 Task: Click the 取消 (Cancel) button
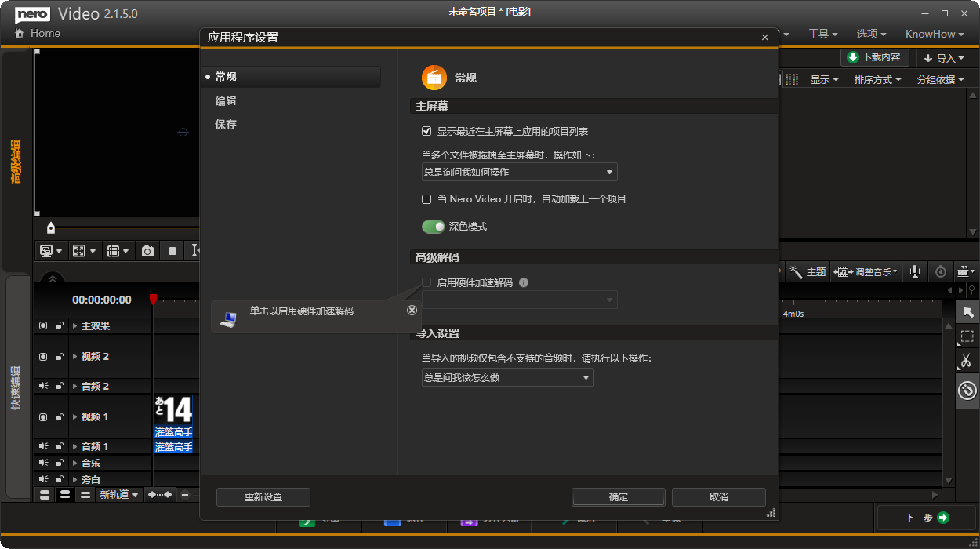point(719,496)
